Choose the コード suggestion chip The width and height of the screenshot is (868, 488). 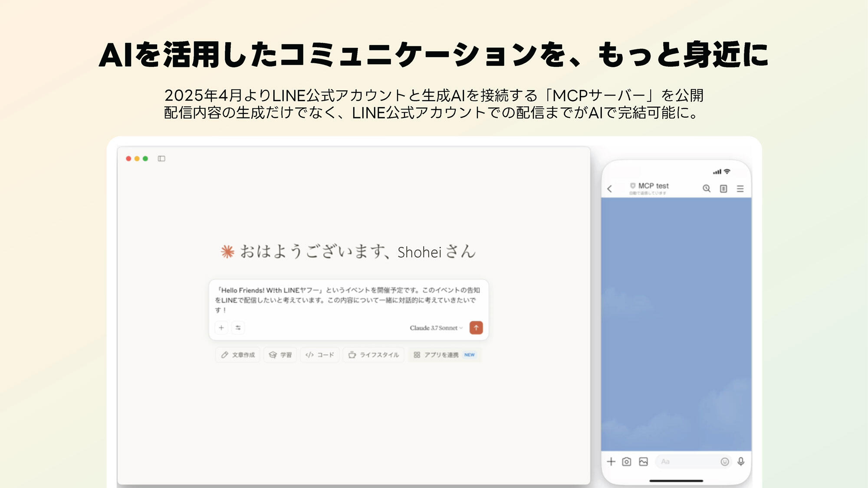click(x=320, y=355)
